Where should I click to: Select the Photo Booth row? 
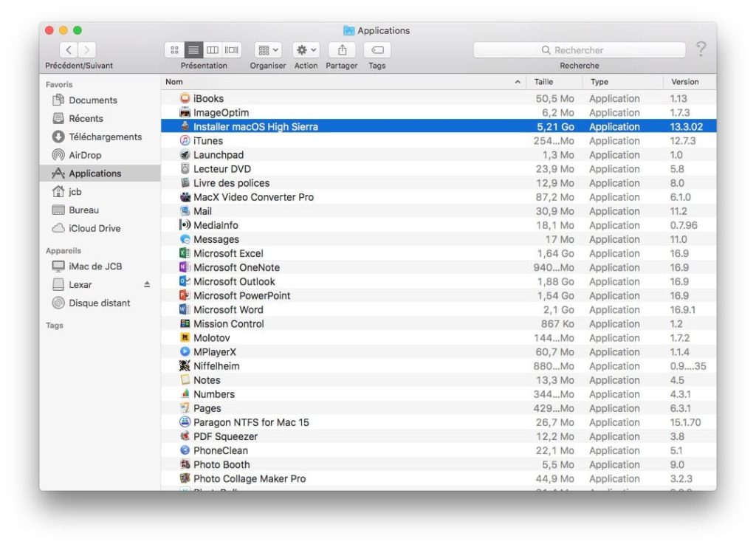pyautogui.click(x=439, y=464)
